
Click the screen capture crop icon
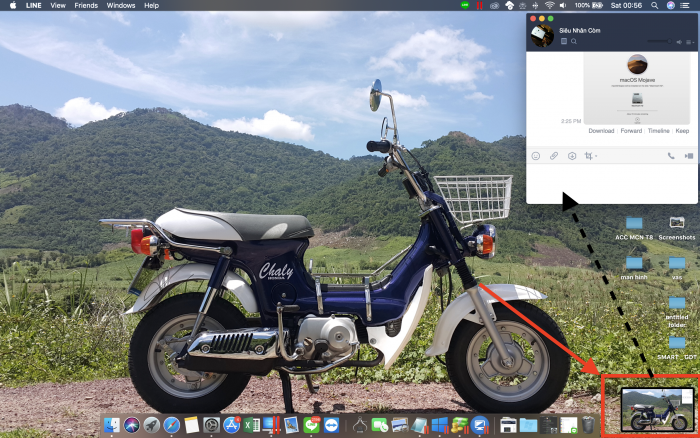coord(589,156)
